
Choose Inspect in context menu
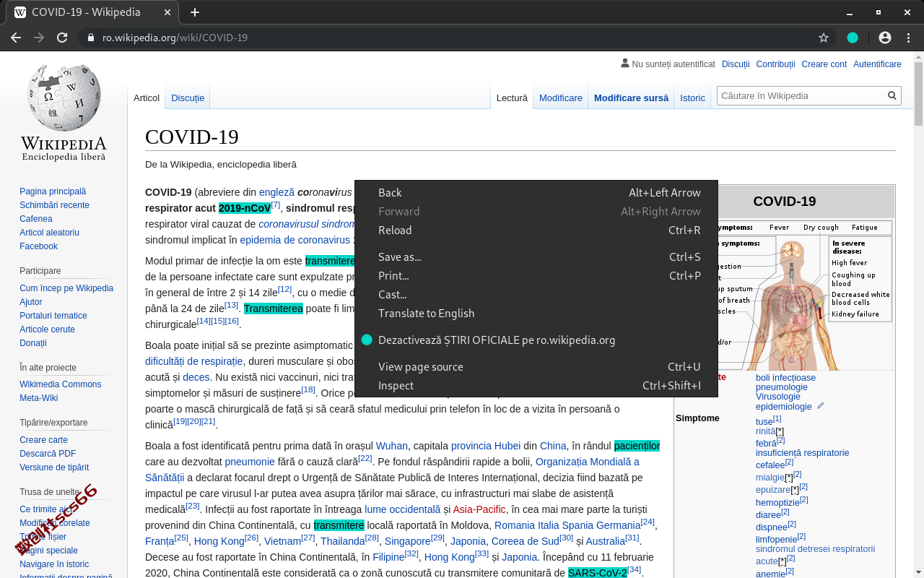click(x=536, y=385)
